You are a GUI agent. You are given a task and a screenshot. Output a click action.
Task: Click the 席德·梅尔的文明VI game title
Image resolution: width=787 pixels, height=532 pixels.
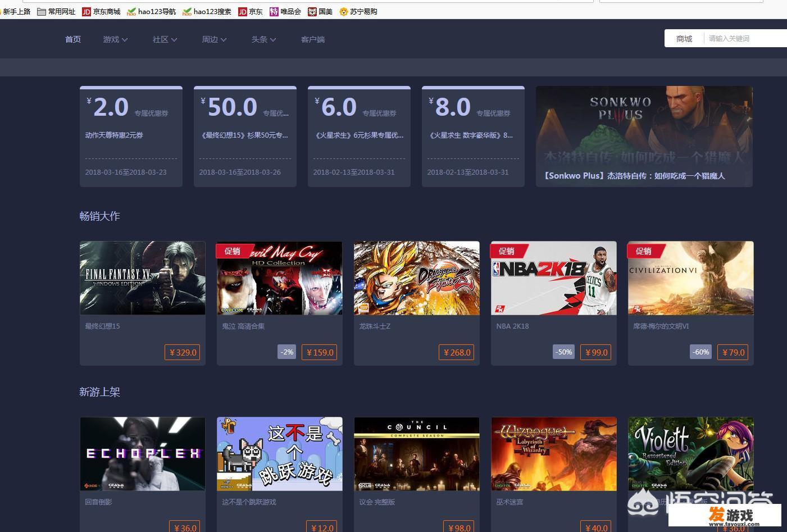661,326
